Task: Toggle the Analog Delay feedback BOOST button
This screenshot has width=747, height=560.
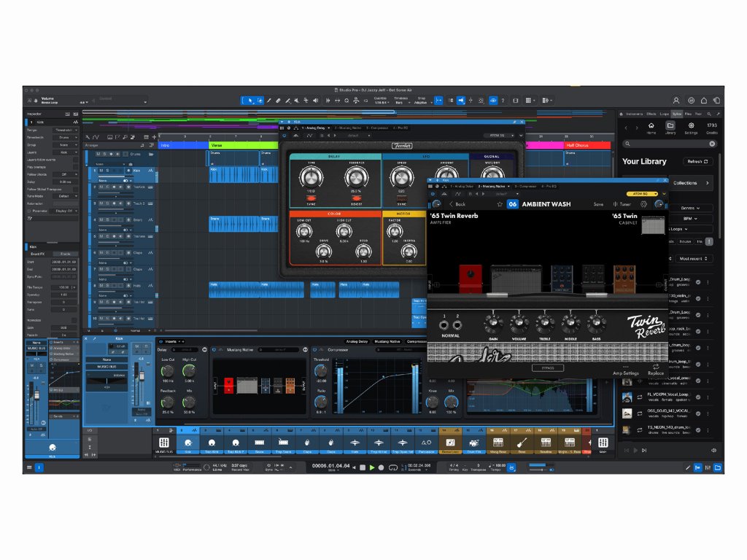Action: point(356,198)
